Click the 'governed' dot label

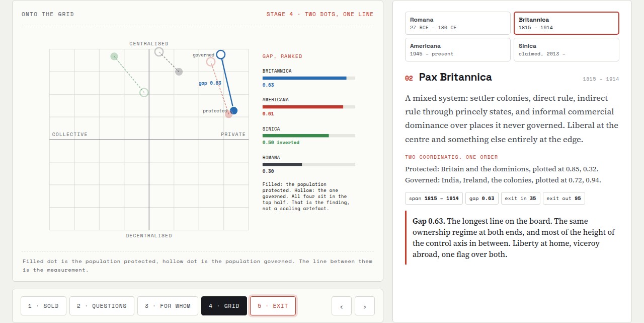point(203,55)
